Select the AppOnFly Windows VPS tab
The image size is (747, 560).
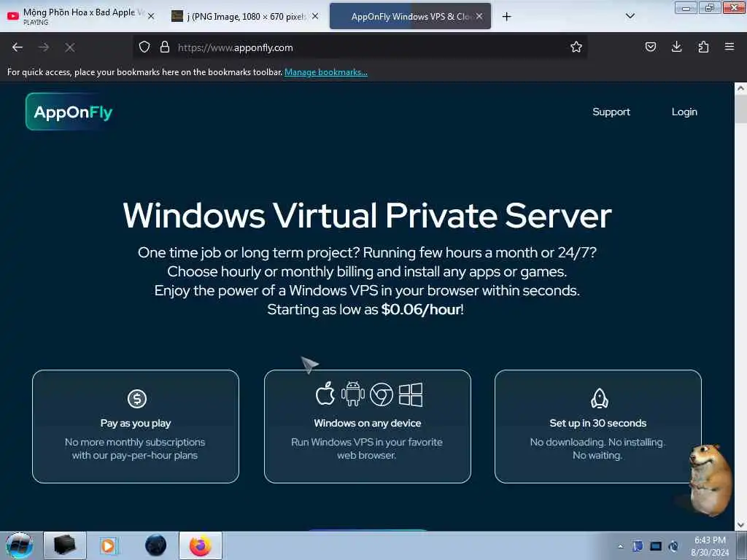coord(410,16)
